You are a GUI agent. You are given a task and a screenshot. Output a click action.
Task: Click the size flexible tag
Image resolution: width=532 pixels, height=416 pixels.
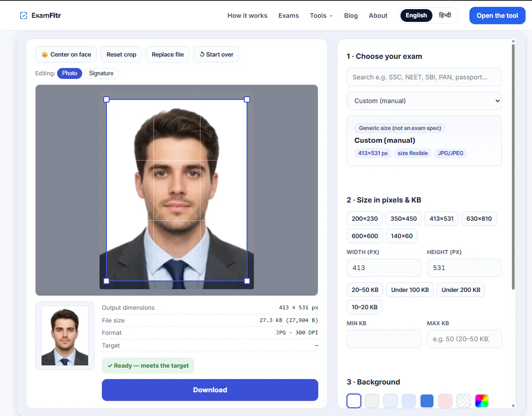(412, 153)
